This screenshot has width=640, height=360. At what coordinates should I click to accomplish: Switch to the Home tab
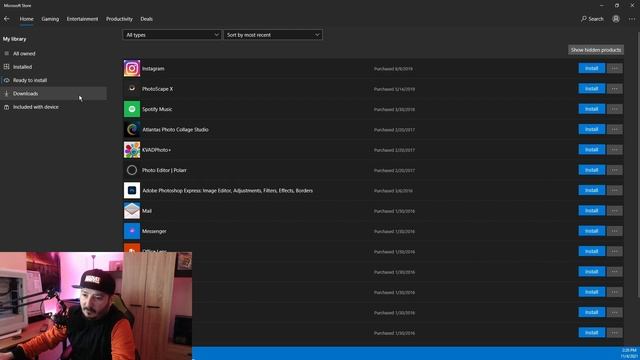tap(27, 19)
